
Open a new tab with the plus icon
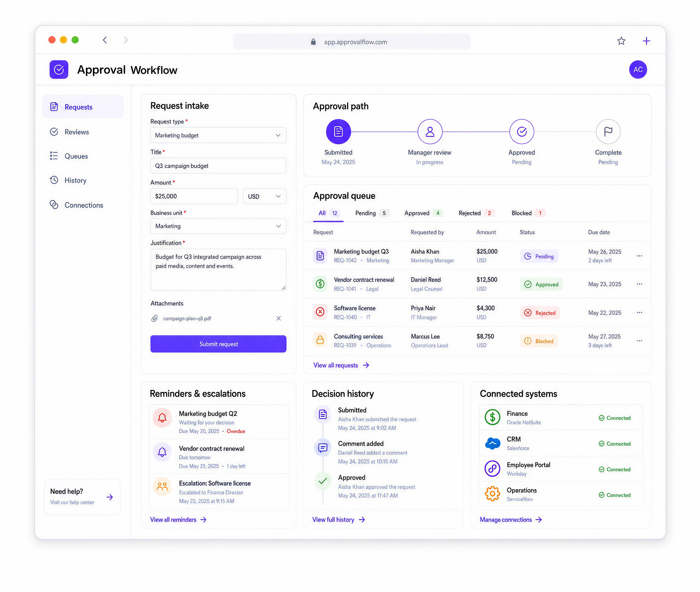pos(646,41)
